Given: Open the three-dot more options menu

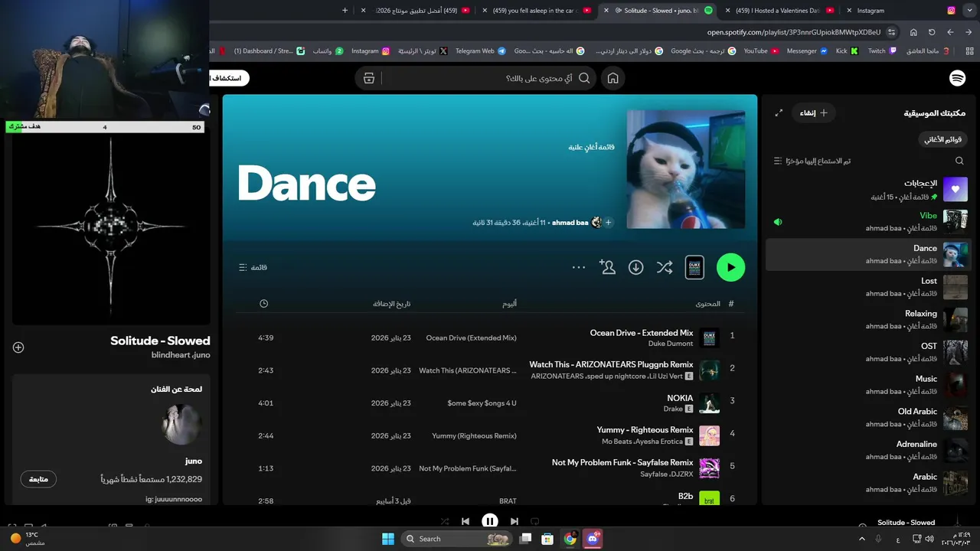Looking at the screenshot, I should coord(579,267).
